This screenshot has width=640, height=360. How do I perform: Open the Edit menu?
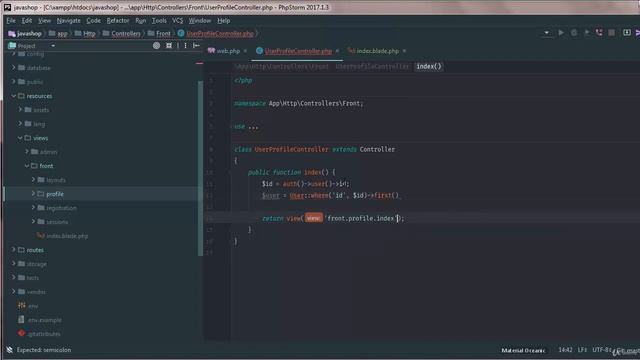pos(27,20)
